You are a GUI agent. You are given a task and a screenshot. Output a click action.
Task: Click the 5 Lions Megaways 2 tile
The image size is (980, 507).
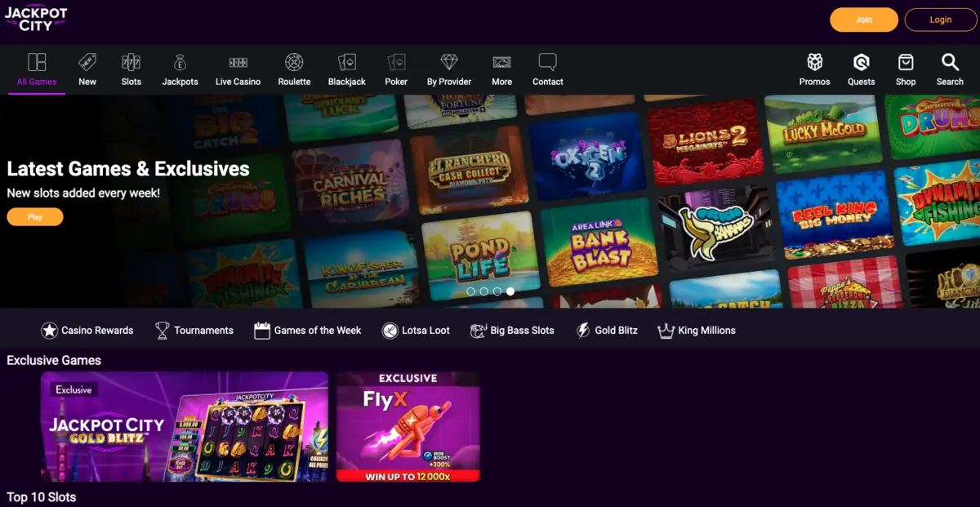click(705, 142)
